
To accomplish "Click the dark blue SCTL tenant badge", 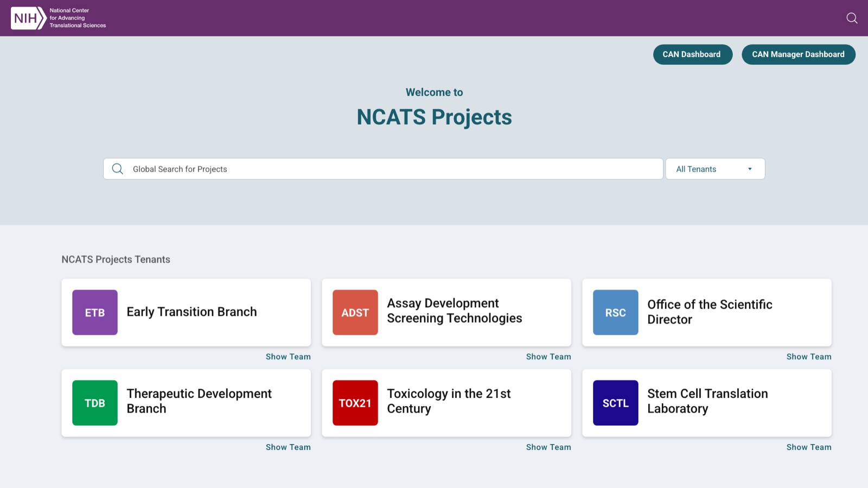I will click(616, 403).
